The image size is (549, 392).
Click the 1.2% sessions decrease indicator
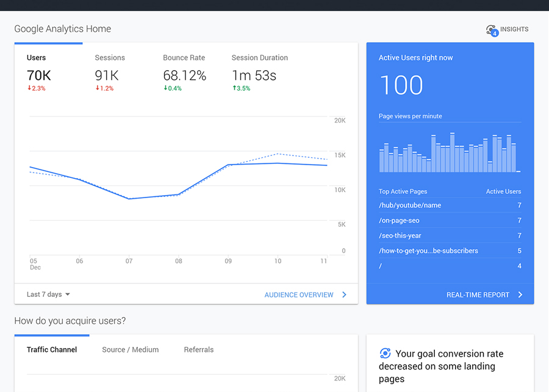[x=104, y=88]
